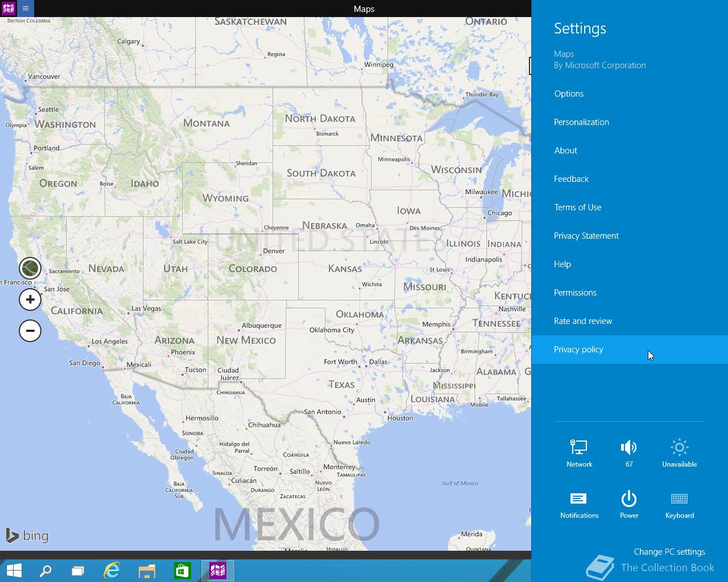This screenshot has width=728, height=582.
Task: Open the Windows Start button
Action: [14, 571]
